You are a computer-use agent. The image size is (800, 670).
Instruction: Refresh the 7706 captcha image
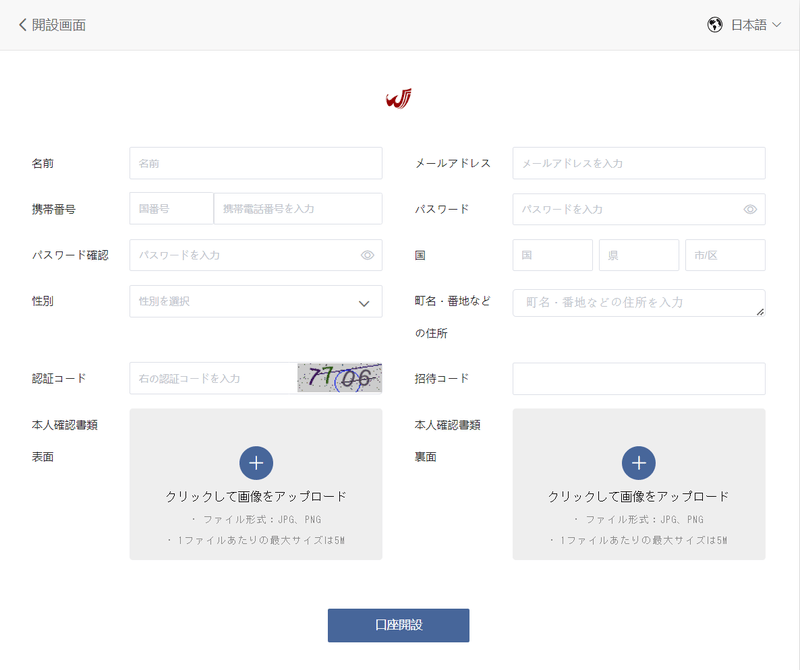(340, 378)
